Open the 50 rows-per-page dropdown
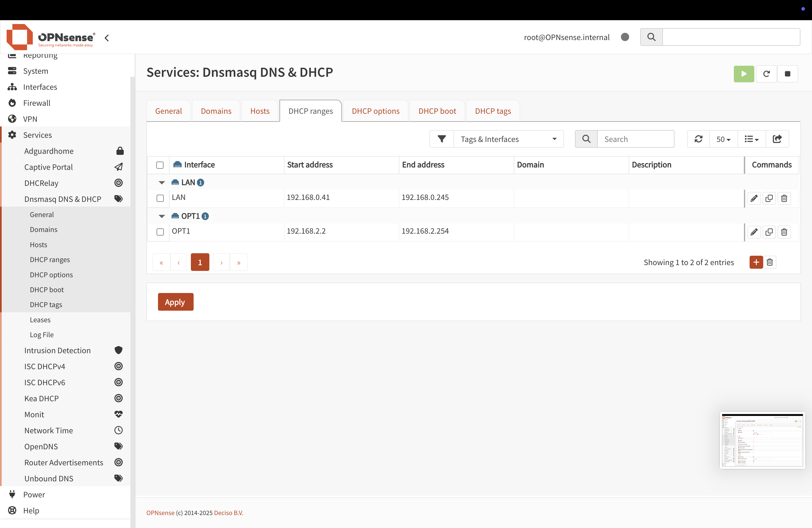Screen dimensions: 812x528 (723, 139)
